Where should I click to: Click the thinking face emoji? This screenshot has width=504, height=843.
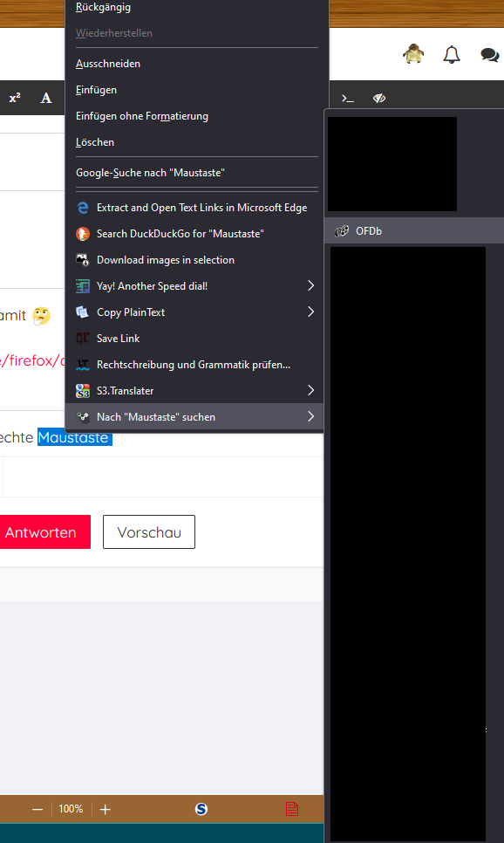tap(41, 316)
